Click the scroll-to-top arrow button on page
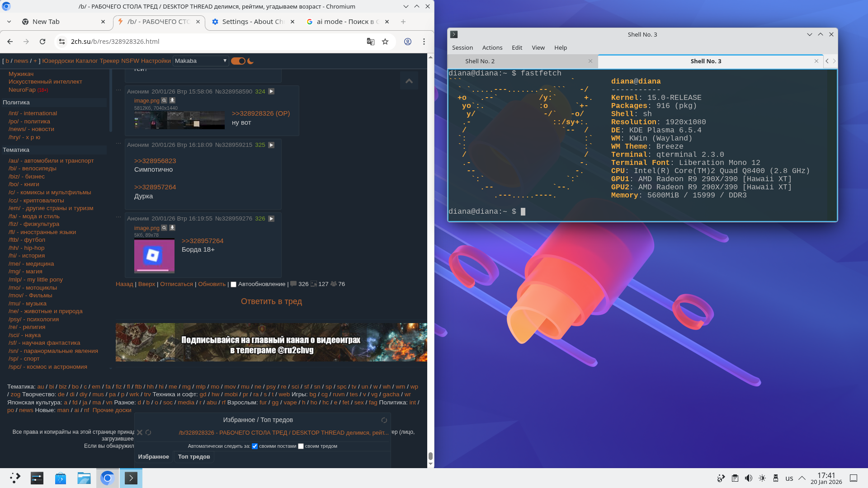This screenshot has height=488, width=868. (409, 81)
